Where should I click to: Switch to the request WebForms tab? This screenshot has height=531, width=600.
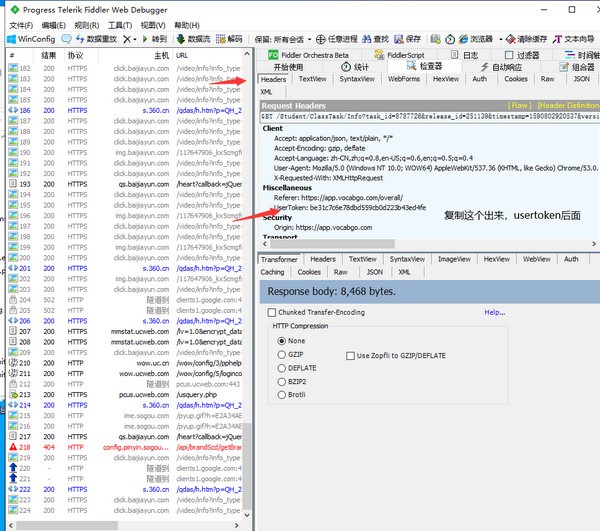coord(404,78)
